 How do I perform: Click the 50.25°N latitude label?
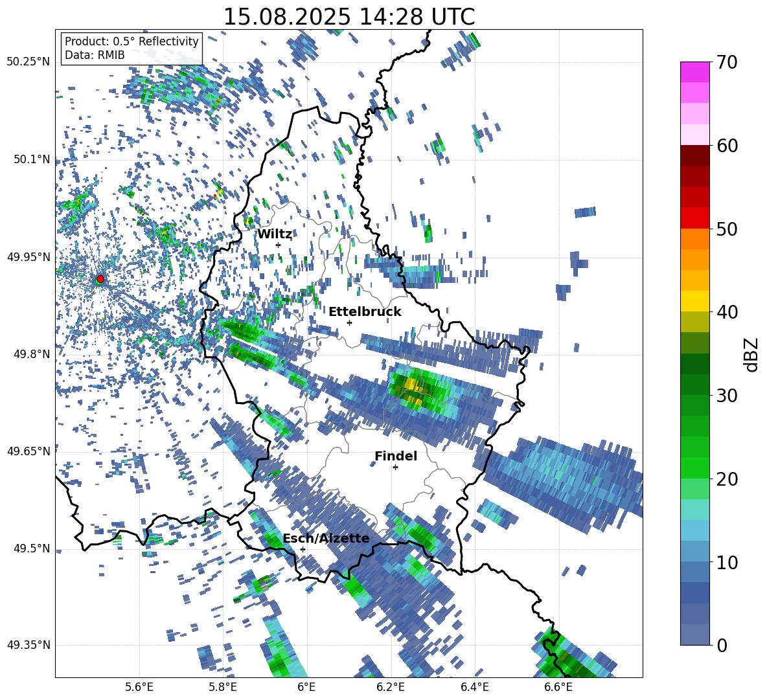coord(29,62)
